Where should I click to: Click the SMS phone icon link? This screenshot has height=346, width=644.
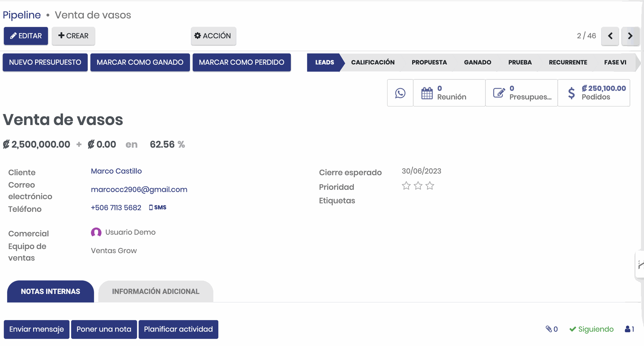158,208
